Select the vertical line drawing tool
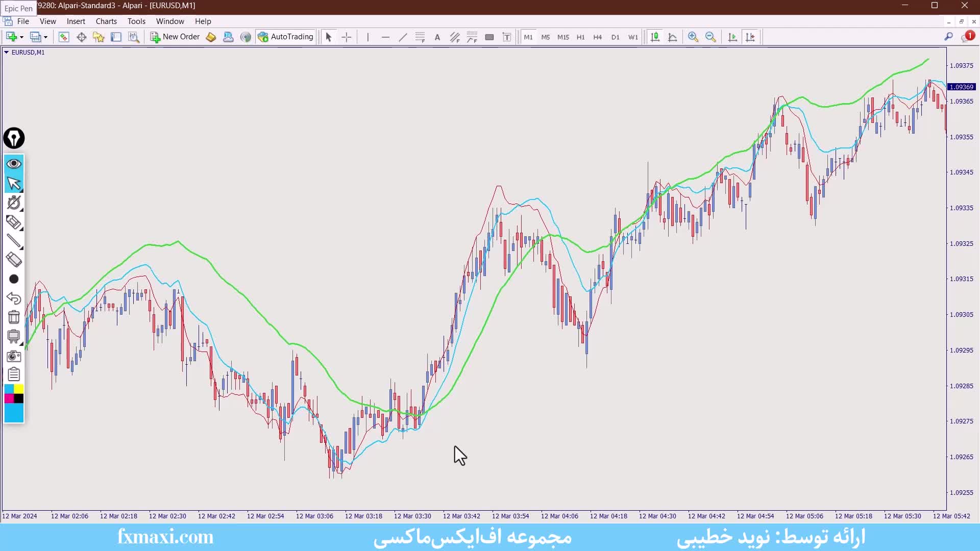Viewport: 980px width, 551px height. pos(367,37)
